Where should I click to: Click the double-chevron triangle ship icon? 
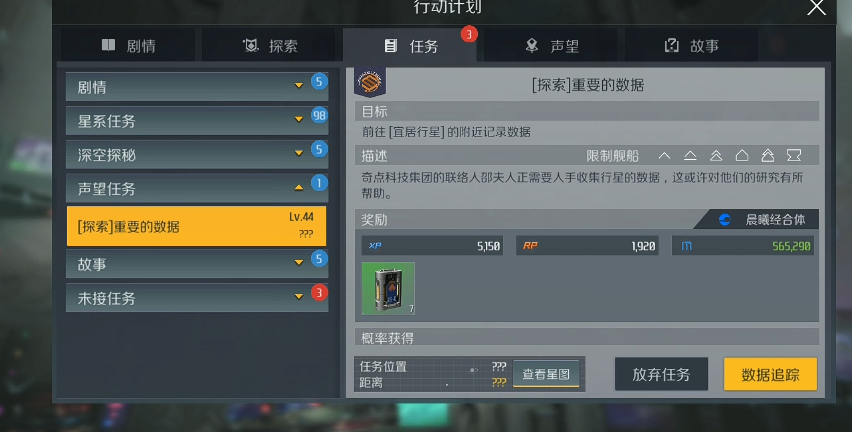(x=716, y=156)
